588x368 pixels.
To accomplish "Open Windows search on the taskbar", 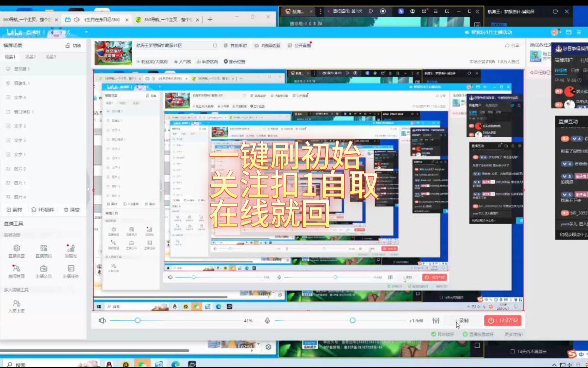I will (x=16, y=365).
